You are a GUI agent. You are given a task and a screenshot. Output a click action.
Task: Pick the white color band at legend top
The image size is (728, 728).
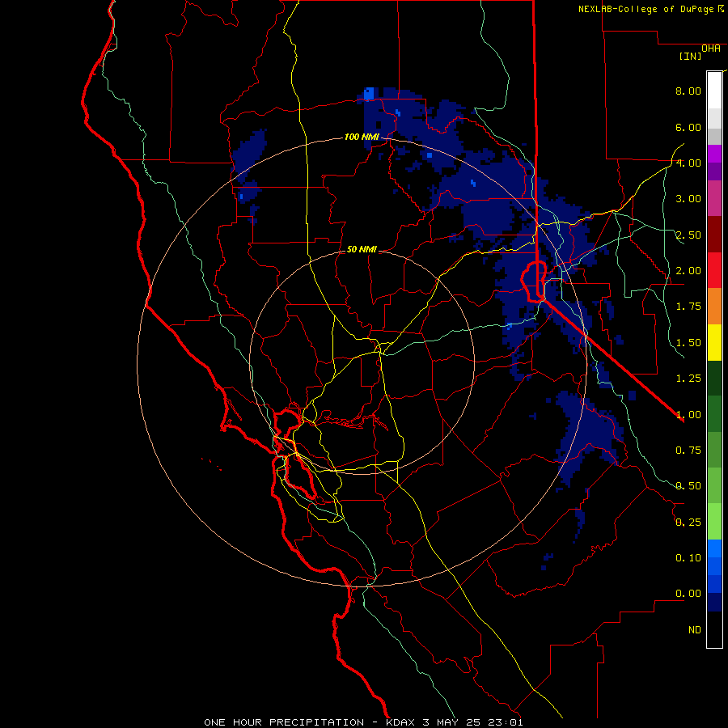click(714, 91)
